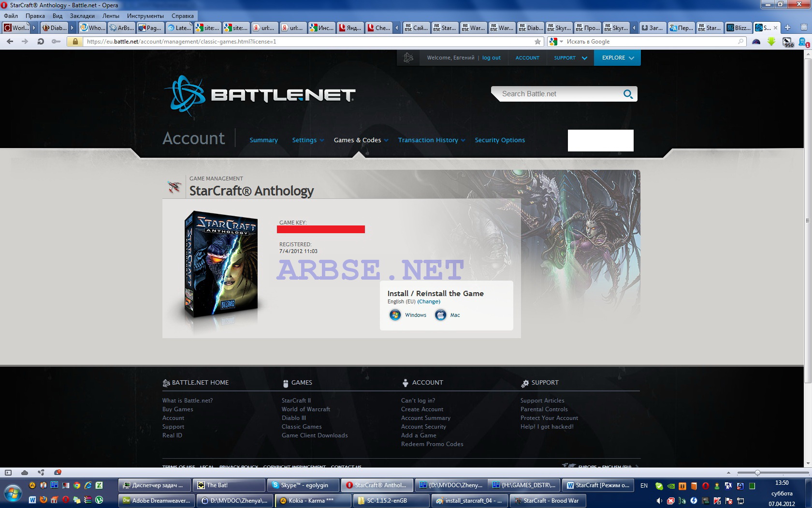Open a new tab with the plus button
This screenshot has width=812, height=508.
[x=787, y=28]
